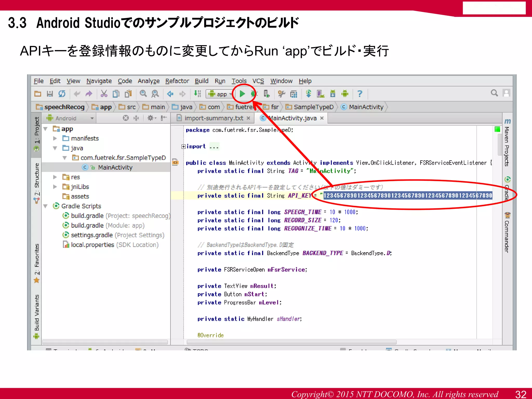This screenshot has width=532, height=399.
Task: Click the Attach debugger to process icon
Action: (x=267, y=94)
